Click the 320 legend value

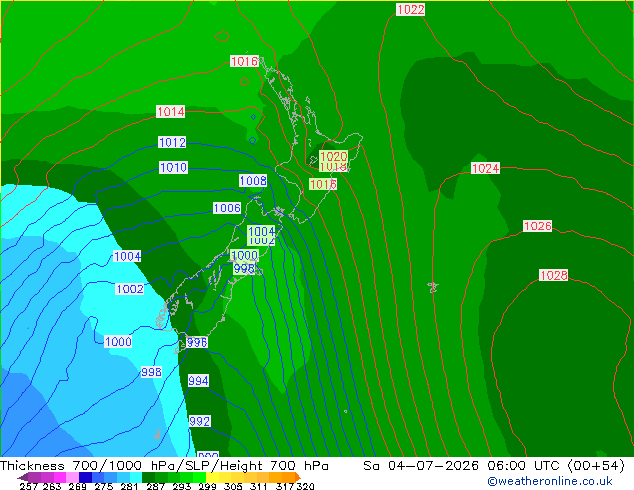(x=306, y=486)
